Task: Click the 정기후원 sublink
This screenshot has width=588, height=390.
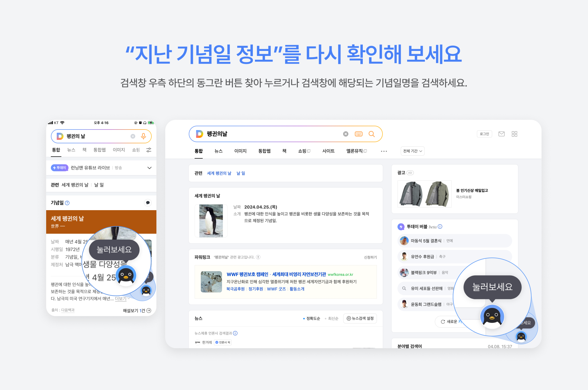Action: pyautogui.click(x=256, y=289)
